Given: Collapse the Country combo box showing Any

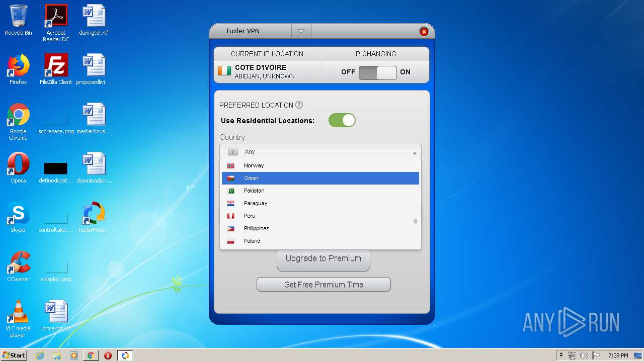Looking at the screenshot, I should [x=320, y=152].
